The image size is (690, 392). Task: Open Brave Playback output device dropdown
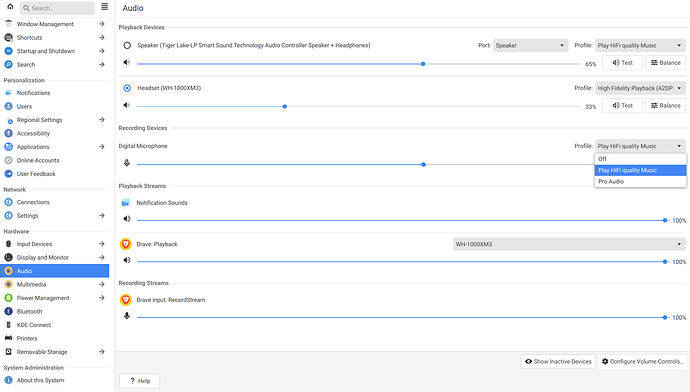pyautogui.click(x=569, y=244)
